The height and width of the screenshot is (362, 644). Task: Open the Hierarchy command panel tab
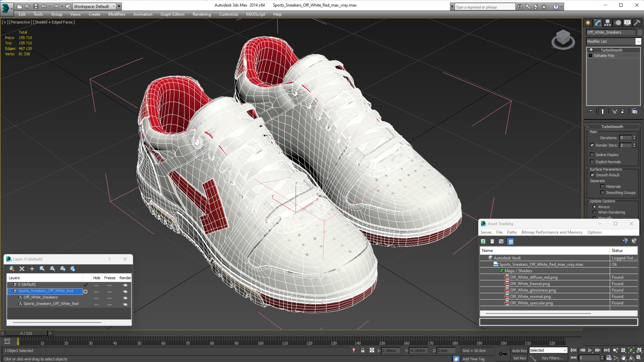click(607, 23)
